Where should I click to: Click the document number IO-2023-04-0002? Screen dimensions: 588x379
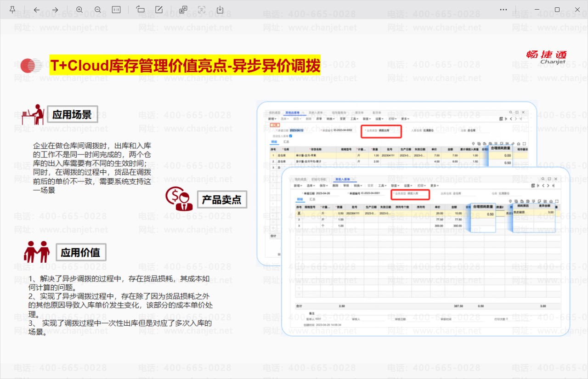pyautogui.click(x=343, y=130)
